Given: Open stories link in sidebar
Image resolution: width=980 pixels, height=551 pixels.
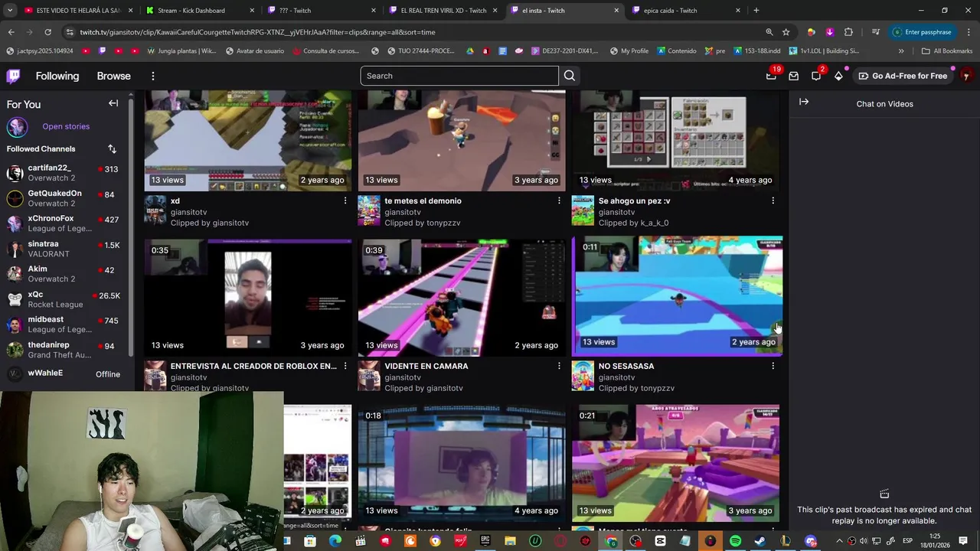Looking at the screenshot, I should tap(66, 126).
